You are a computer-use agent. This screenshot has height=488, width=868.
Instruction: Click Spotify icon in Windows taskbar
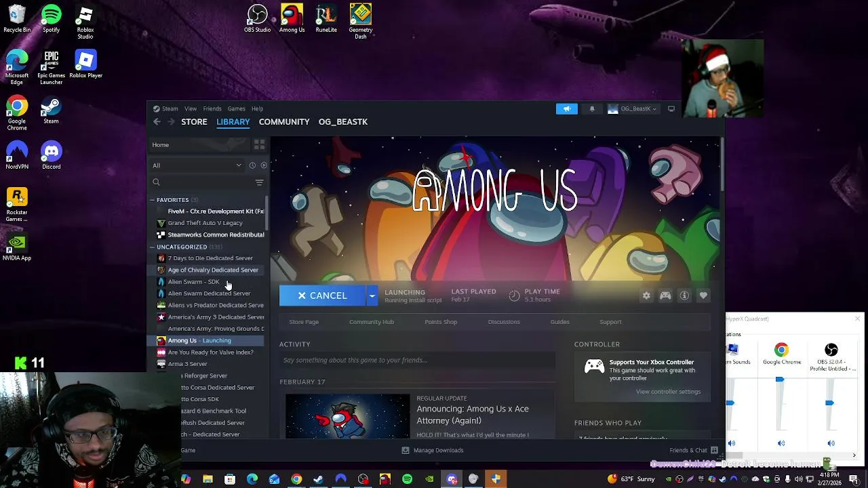coord(407,479)
